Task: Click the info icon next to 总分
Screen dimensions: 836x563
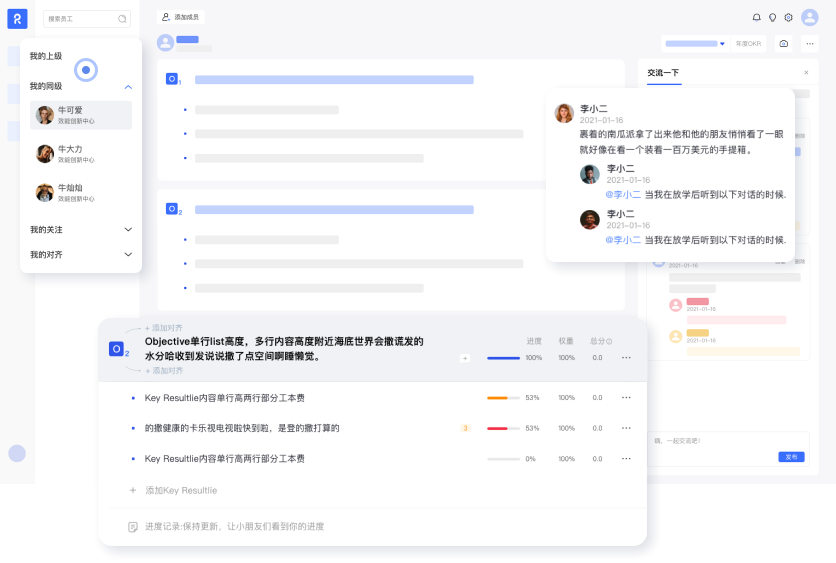Action: pyautogui.click(x=609, y=341)
